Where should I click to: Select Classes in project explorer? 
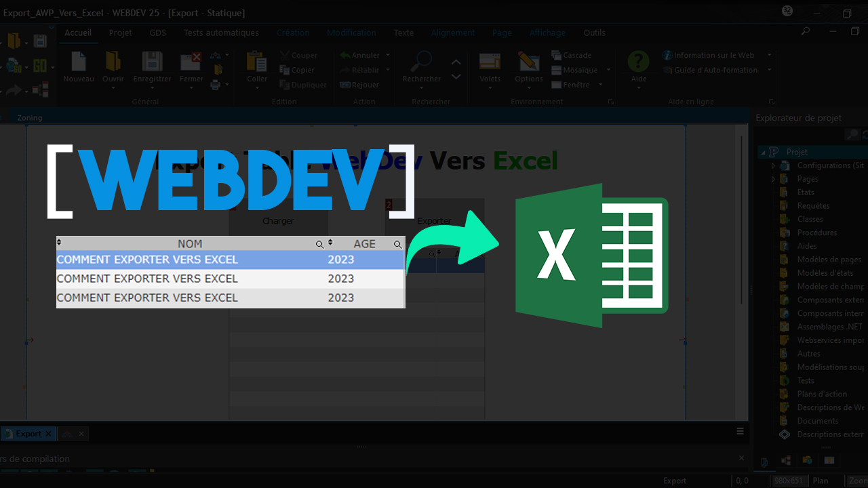[810, 219]
